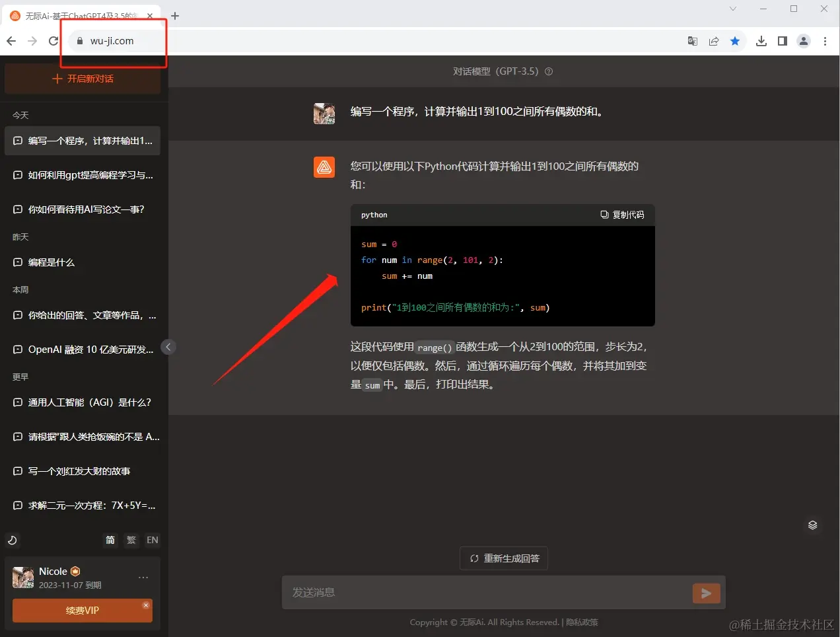Open browser downloads icon
840x637 pixels.
(761, 41)
